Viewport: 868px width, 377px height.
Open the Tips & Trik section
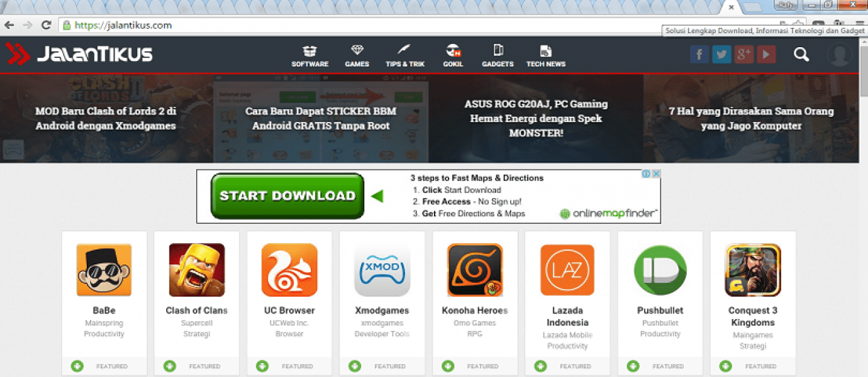coord(405,56)
